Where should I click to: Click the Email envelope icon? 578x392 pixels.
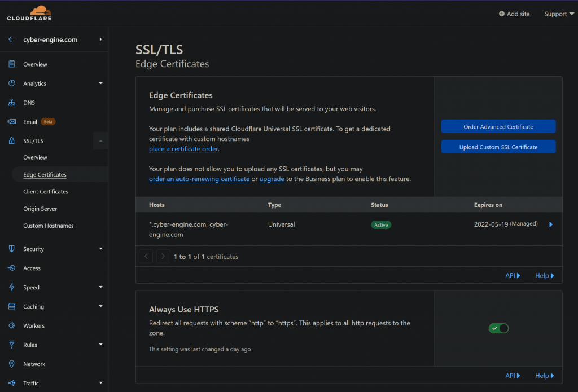[11, 122]
